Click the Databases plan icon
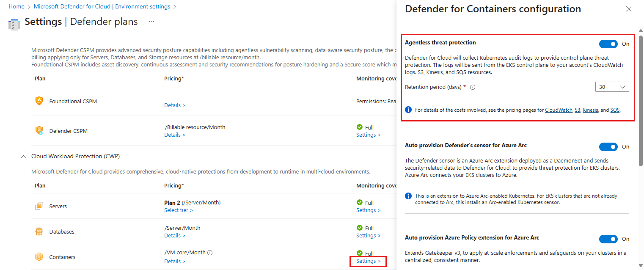 tap(39, 231)
